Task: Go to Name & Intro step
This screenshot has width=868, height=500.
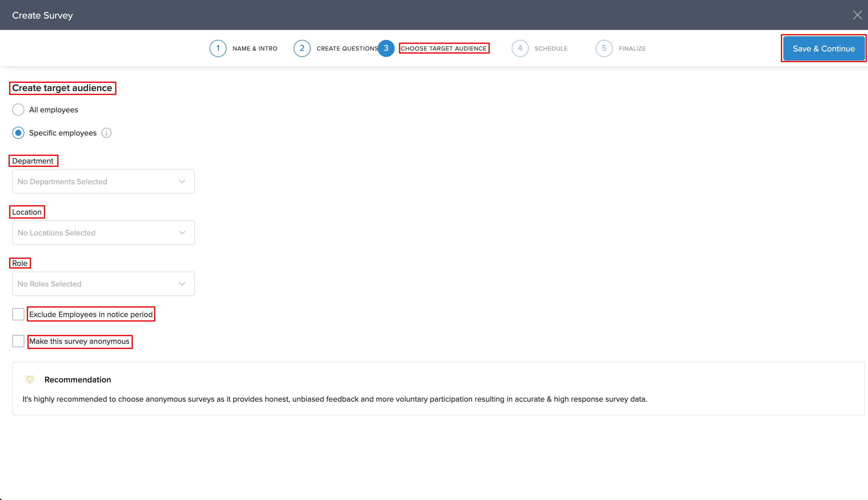Action: 255,48
